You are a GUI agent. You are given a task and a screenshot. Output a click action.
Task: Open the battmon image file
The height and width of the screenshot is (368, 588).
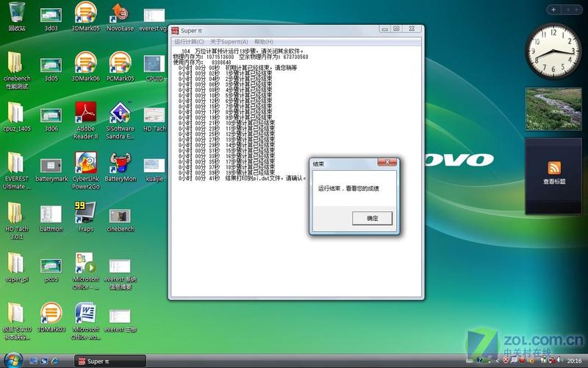51,219
